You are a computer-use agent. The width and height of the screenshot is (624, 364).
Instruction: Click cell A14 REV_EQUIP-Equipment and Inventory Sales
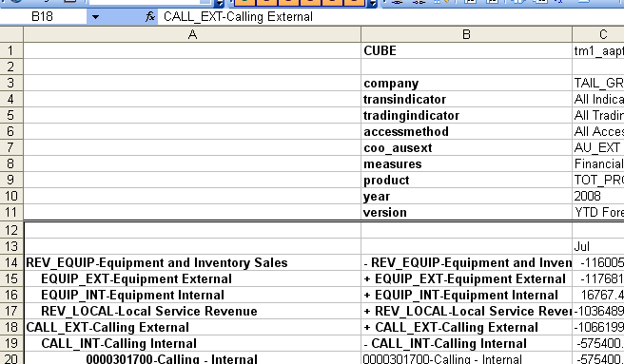click(192, 262)
